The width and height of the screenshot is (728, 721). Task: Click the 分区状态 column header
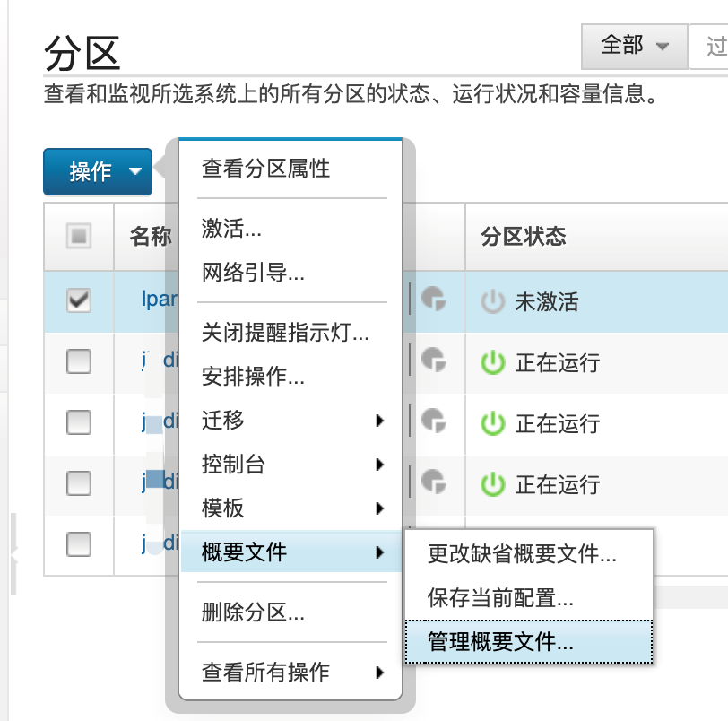[x=524, y=237]
